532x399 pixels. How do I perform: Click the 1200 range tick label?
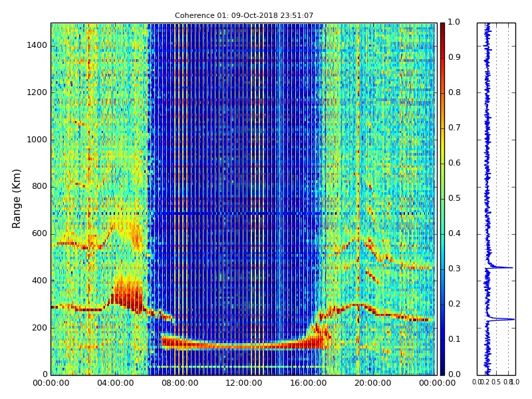(x=37, y=92)
